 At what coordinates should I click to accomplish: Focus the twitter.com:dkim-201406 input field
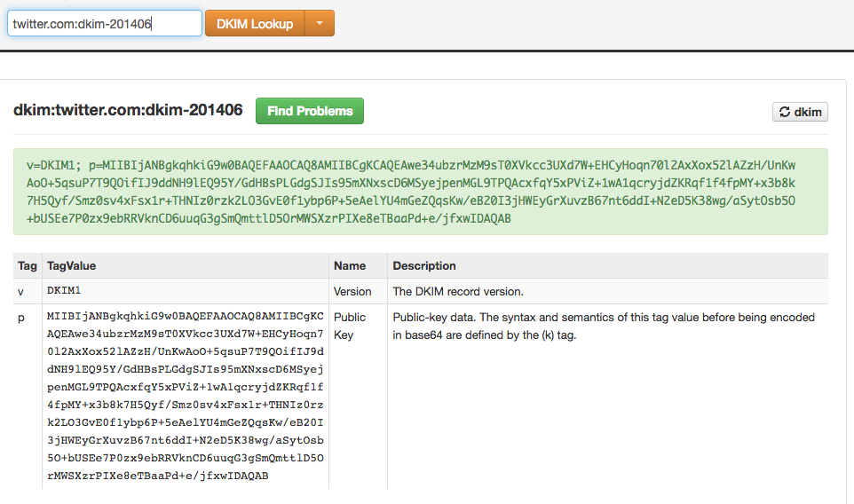pyautogui.click(x=105, y=23)
